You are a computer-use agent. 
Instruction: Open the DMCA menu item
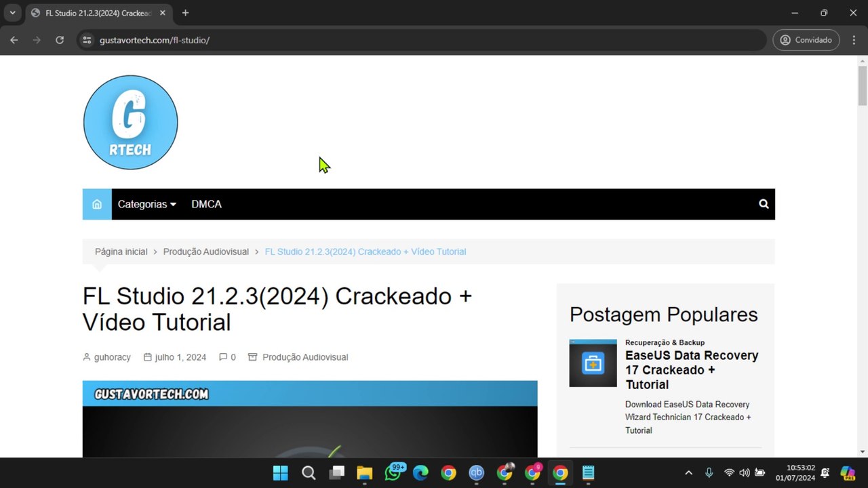(x=206, y=204)
